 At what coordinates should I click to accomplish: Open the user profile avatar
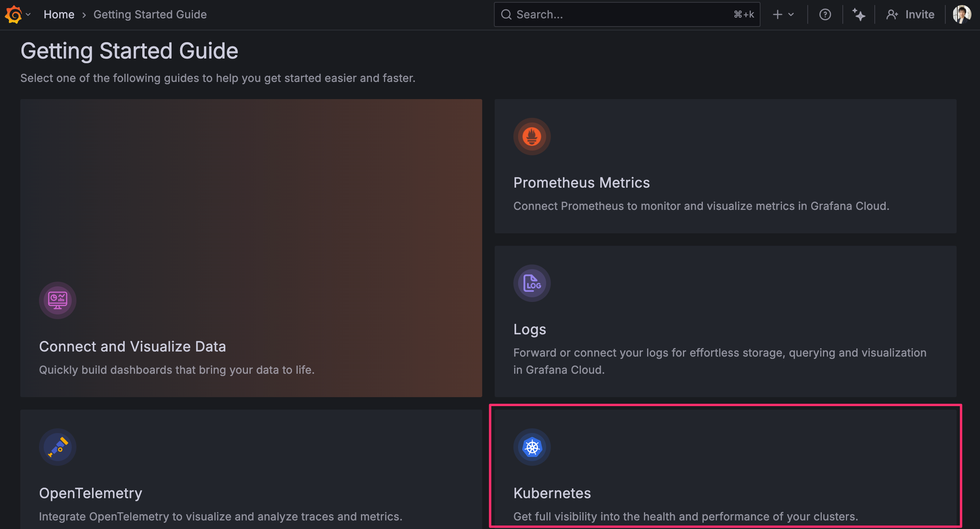tap(962, 14)
